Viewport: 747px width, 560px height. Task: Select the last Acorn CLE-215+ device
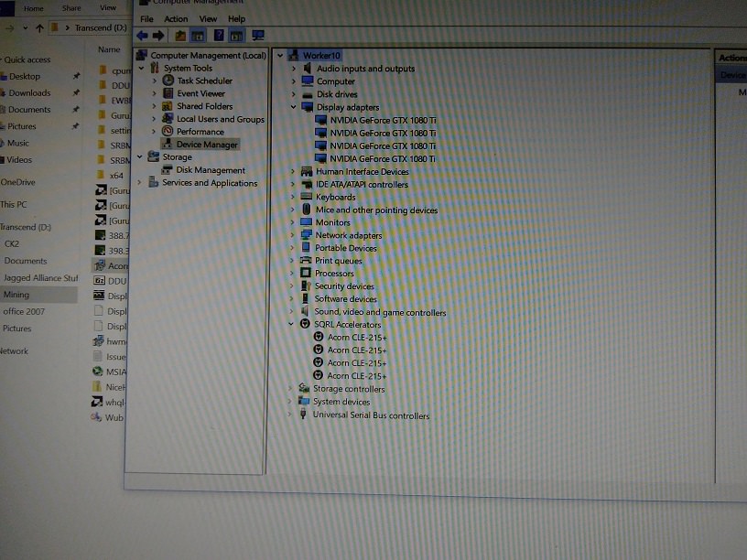[356, 376]
